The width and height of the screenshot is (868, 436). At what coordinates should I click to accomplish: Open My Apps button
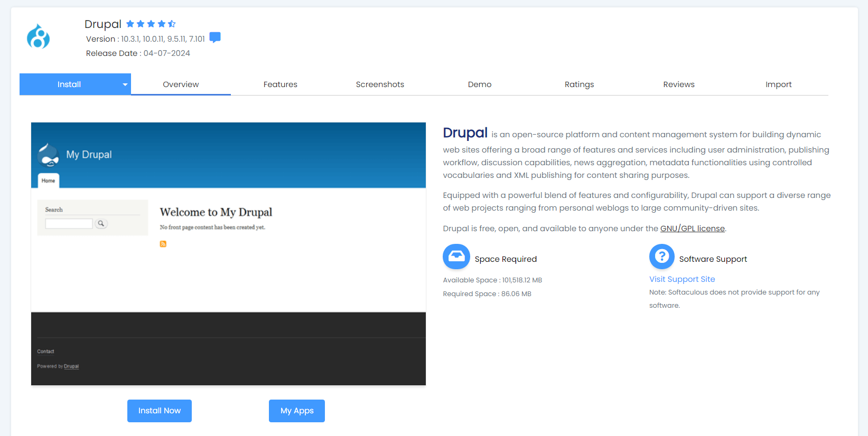click(x=297, y=411)
